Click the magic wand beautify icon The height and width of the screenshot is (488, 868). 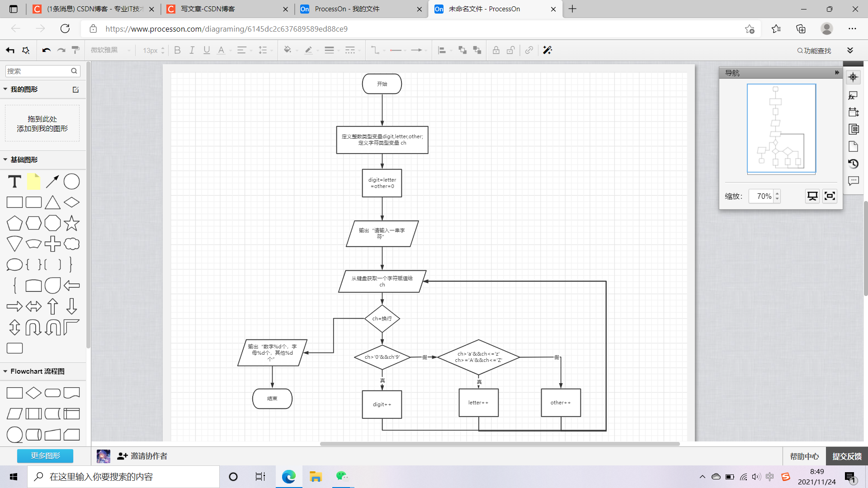(547, 50)
